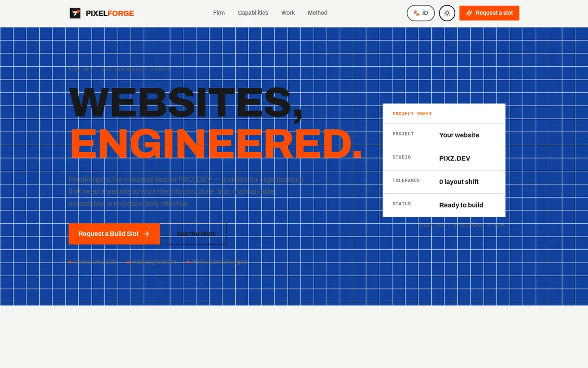Click the arrow icon in Request a Build Slot

click(x=146, y=234)
